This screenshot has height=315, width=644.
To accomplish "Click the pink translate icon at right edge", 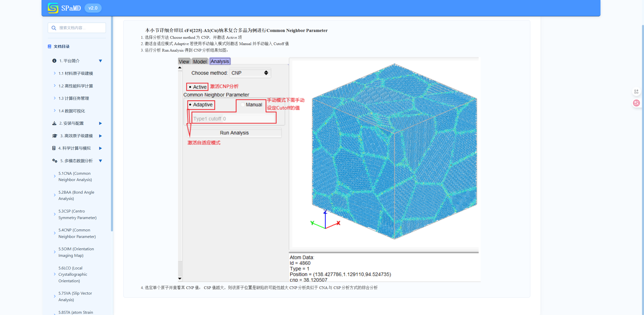I will coord(636,103).
